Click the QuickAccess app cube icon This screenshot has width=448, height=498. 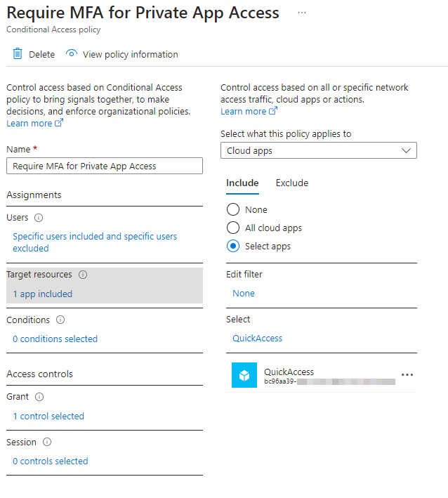245,376
